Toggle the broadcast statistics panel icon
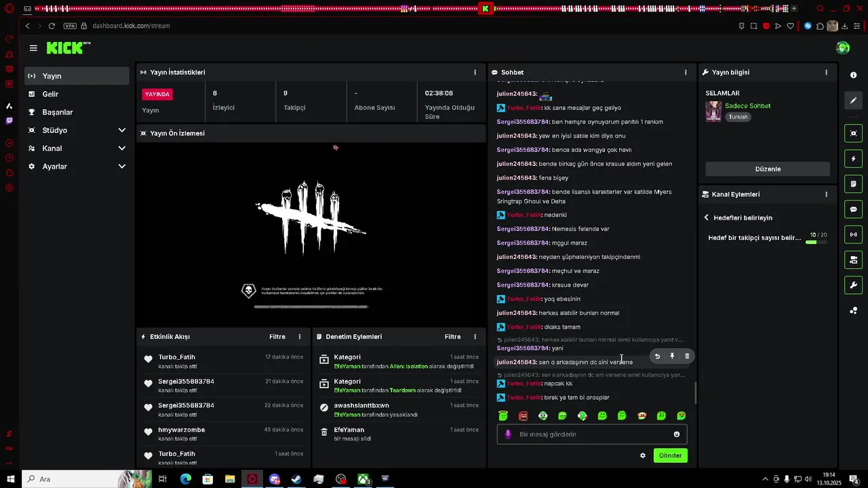 (854, 235)
